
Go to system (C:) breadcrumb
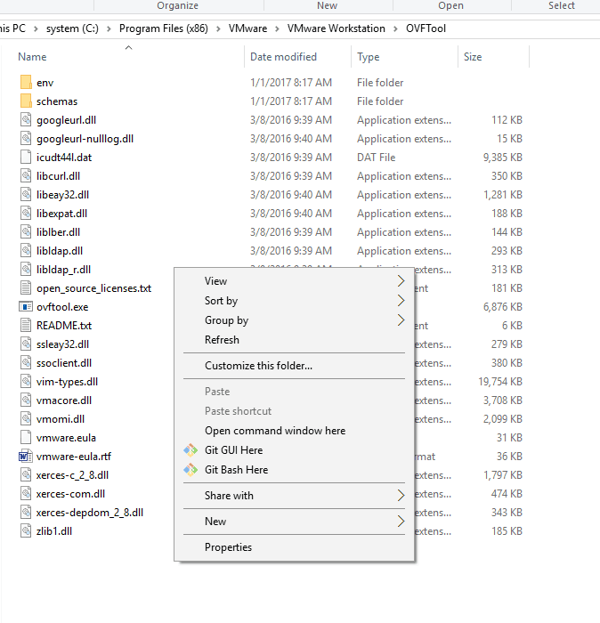[72, 29]
